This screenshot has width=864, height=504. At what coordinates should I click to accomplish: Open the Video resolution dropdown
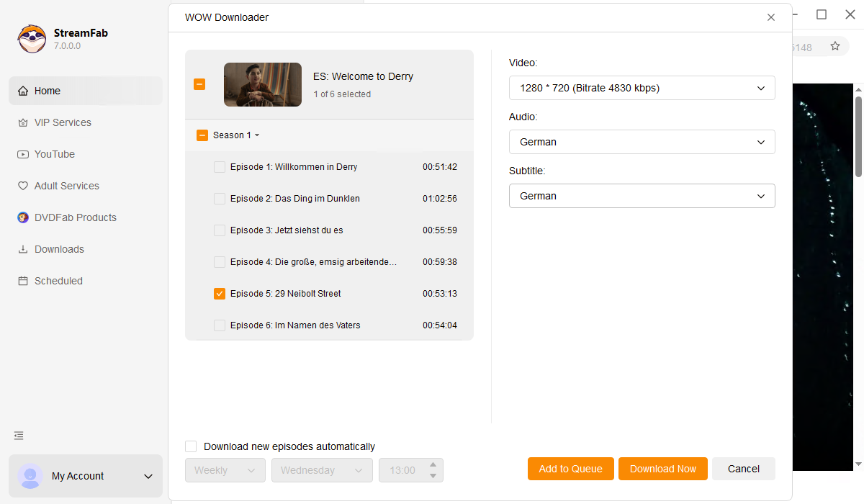coord(642,88)
